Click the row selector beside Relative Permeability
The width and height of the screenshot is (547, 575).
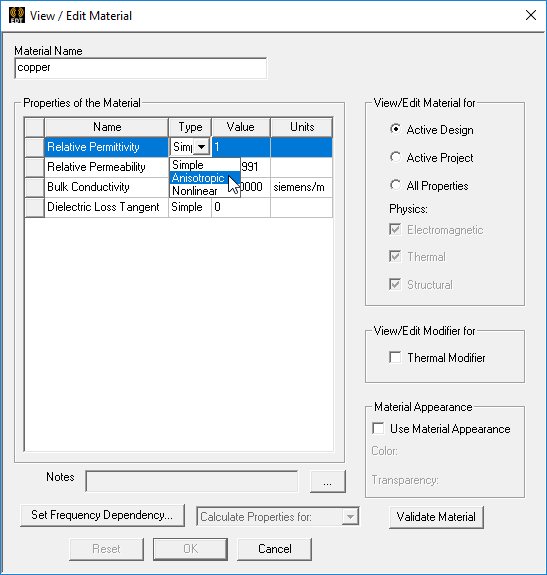(x=34, y=167)
